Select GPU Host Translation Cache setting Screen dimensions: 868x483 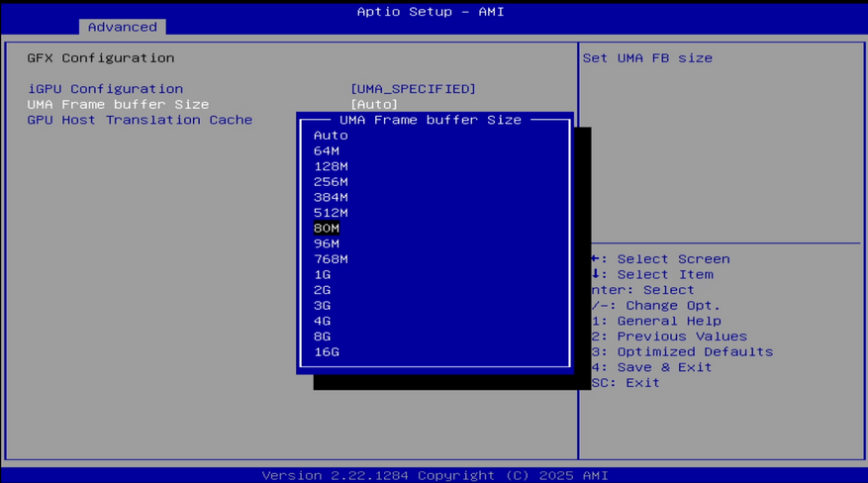[140, 120]
